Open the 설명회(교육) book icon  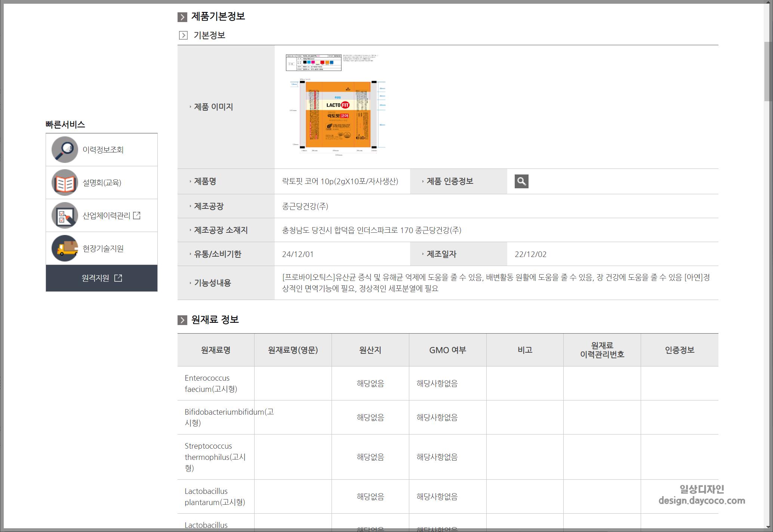64,182
